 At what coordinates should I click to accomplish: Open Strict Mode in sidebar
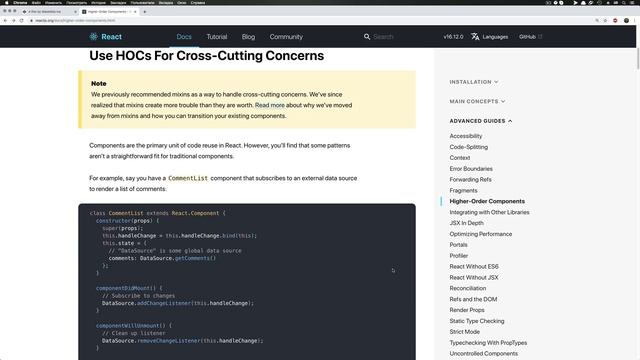point(464,332)
